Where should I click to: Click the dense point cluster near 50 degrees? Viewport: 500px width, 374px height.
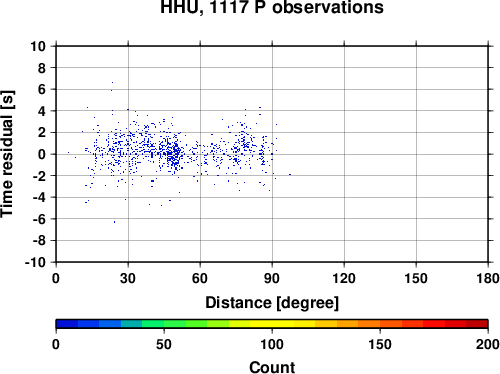click(x=173, y=154)
